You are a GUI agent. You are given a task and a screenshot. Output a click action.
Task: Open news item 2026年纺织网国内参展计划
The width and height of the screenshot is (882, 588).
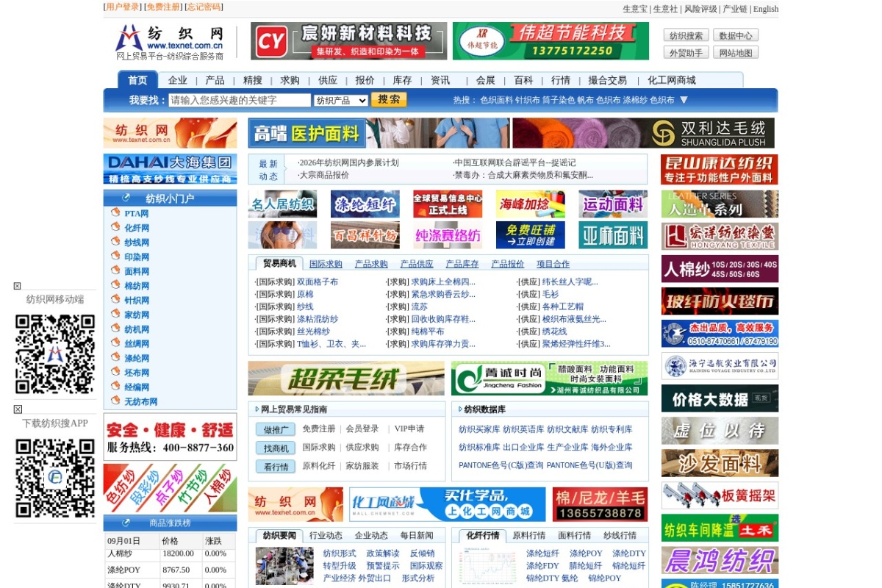[x=349, y=162]
